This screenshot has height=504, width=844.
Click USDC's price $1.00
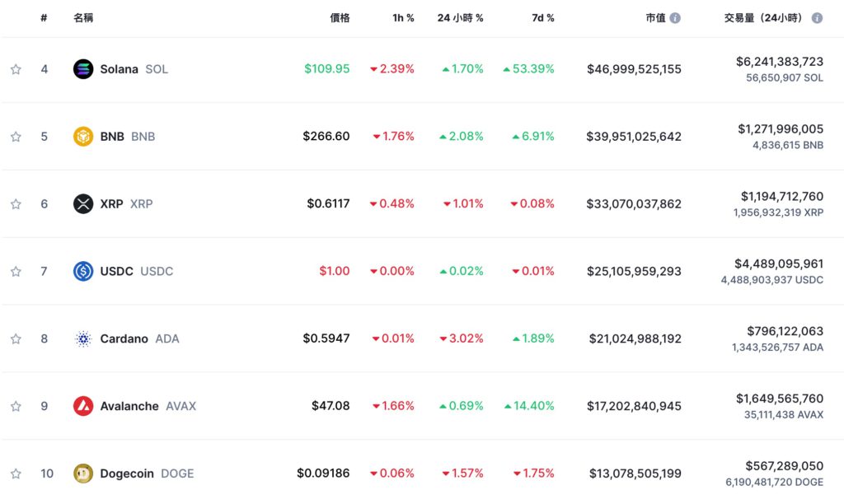(x=335, y=271)
